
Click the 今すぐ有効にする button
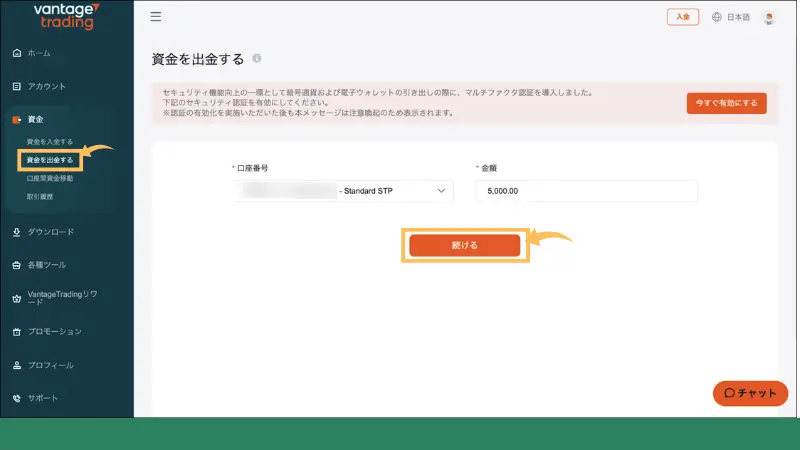727,103
